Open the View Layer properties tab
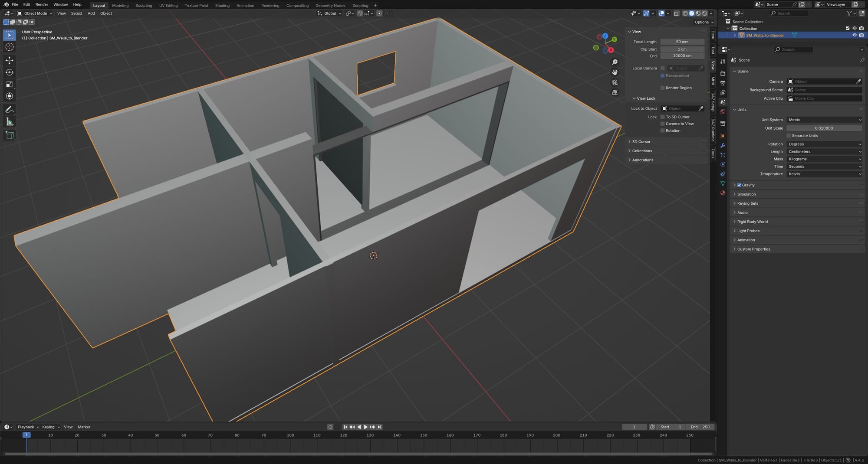This screenshot has width=868, height=464. [723, 92]
